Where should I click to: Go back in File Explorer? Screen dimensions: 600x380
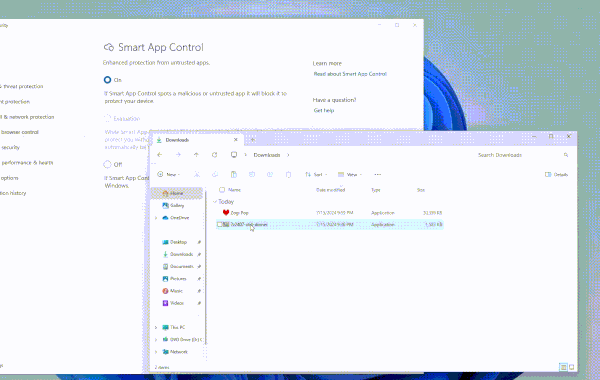[x=160, y=155]
